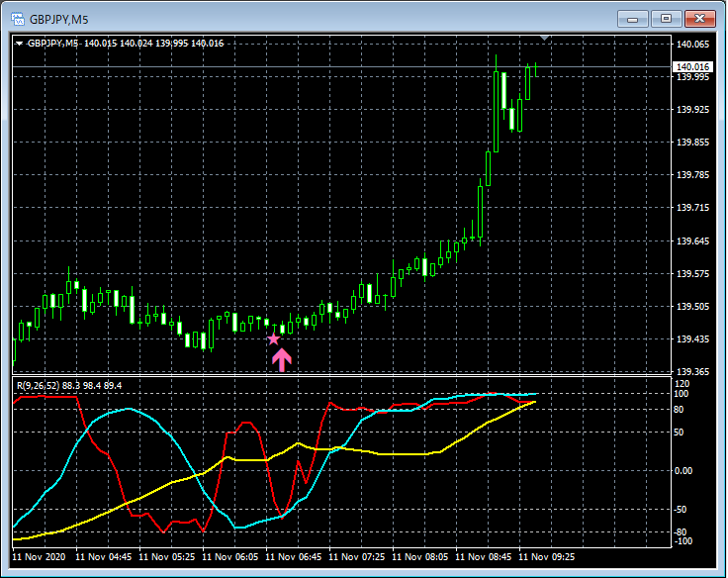Maximize the GBPJPY chart window
Screen dimensions: 728x578
(x=666, y=19)
